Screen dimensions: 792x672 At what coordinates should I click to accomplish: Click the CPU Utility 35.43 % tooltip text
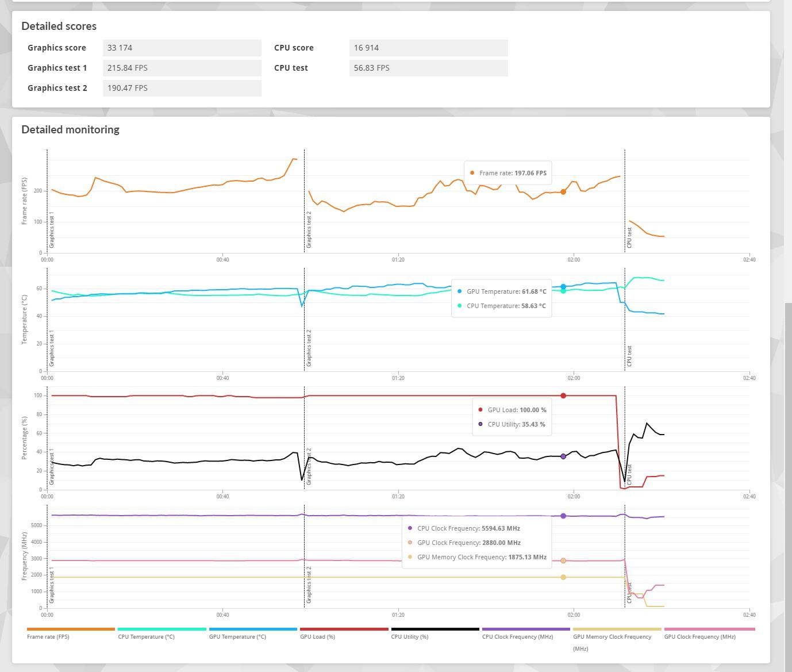516,424
